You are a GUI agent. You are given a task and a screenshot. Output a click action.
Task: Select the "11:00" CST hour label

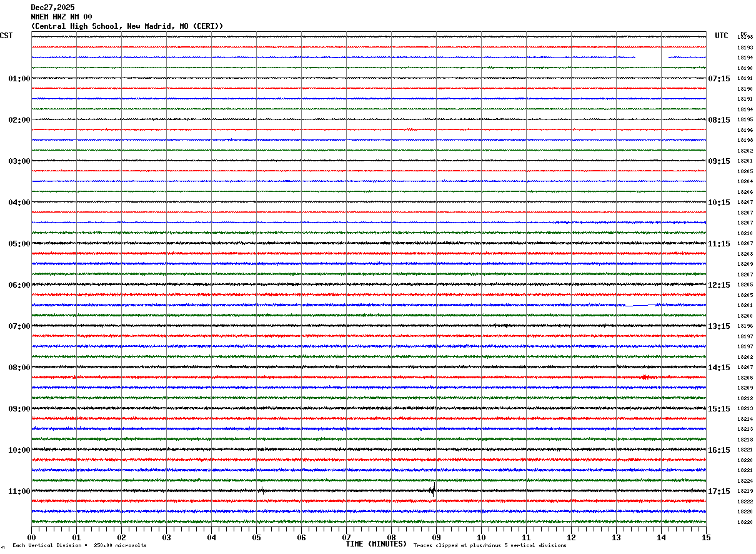click(x=19, y=491)
